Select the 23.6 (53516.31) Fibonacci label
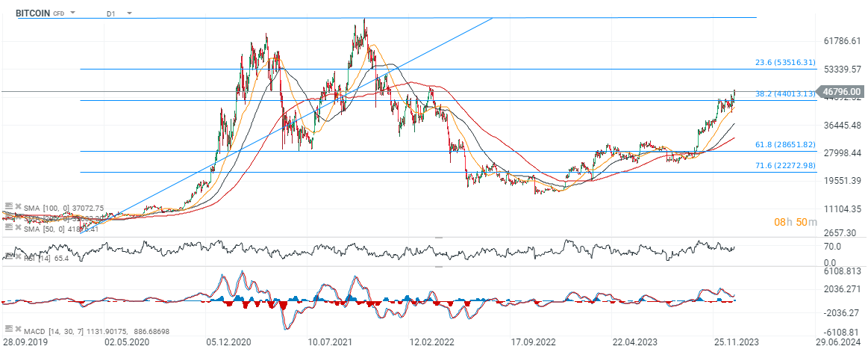Viewport: 868px width, 355px height. 785,62
